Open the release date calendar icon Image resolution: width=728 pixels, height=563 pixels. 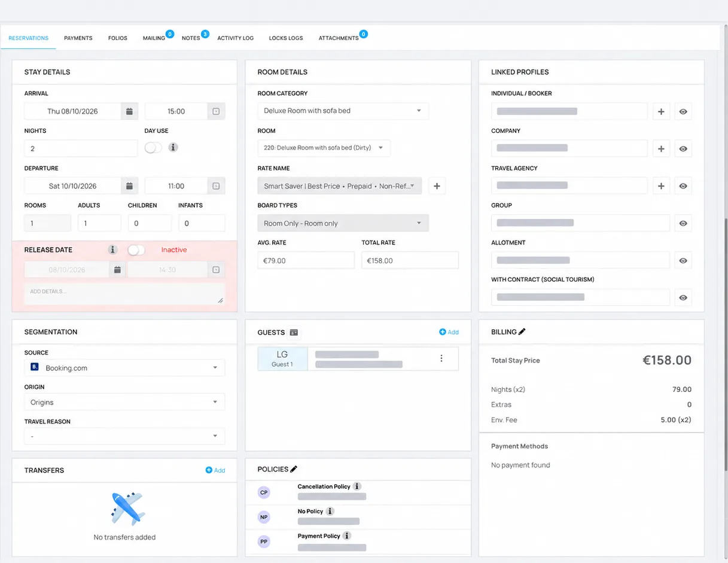[117, 270]
